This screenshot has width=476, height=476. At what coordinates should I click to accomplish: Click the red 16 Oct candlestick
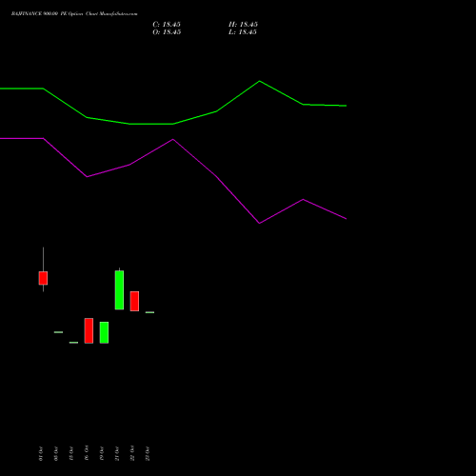click(x=89, y=330)
